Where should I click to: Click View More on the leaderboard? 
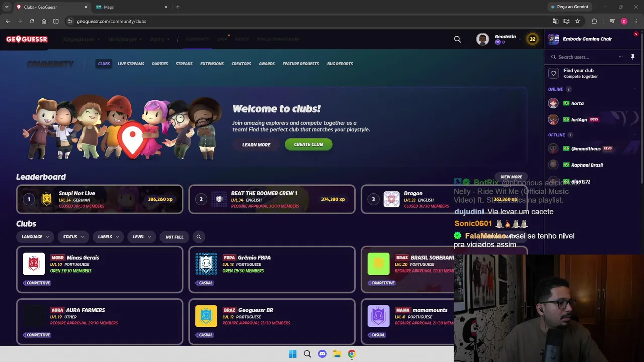pyautogui.click(x=511, y=177)
